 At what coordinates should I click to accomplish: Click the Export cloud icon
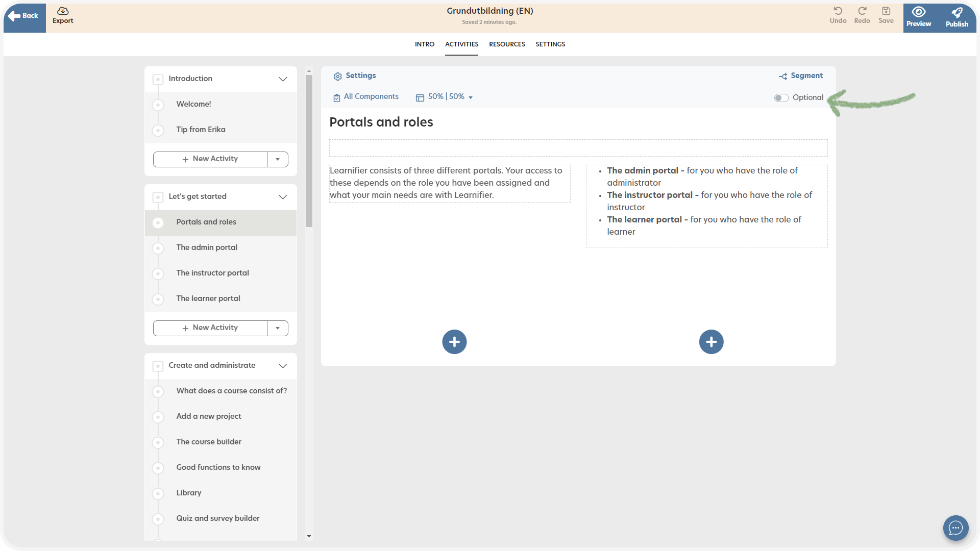click(63, 11)
